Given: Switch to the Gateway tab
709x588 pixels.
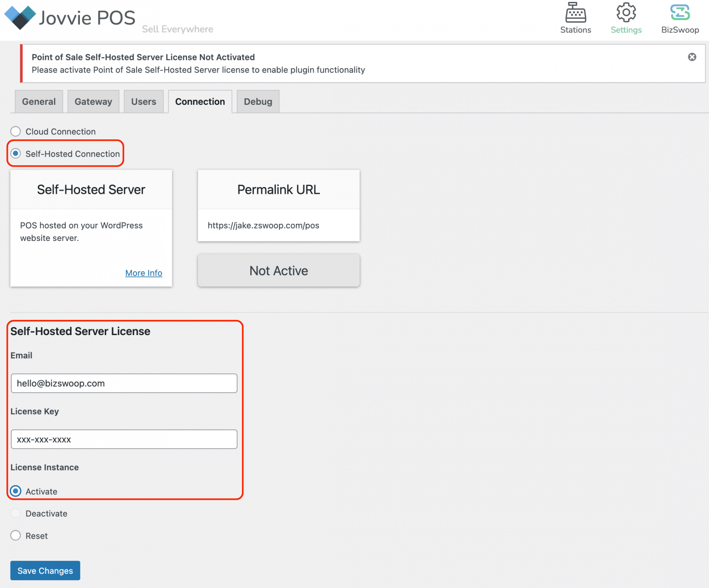Looking at the screenshot, I should click(93, 102).
